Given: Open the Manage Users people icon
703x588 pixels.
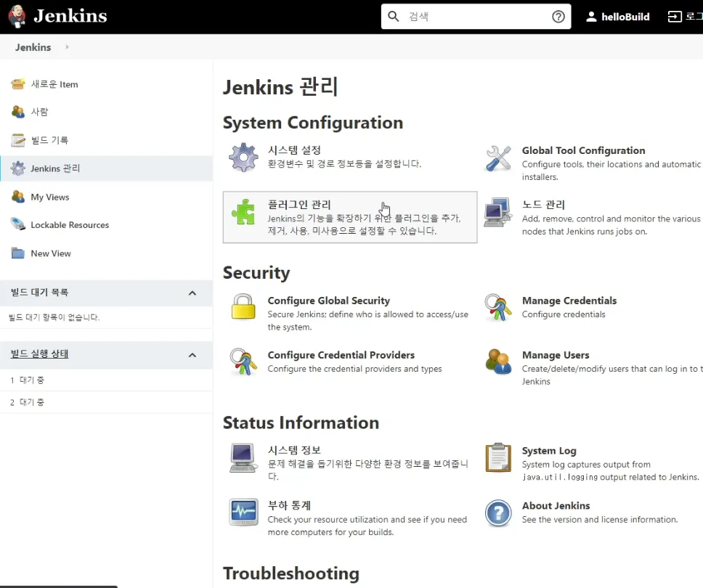Looking at the screenshot, I should point(498,362).
